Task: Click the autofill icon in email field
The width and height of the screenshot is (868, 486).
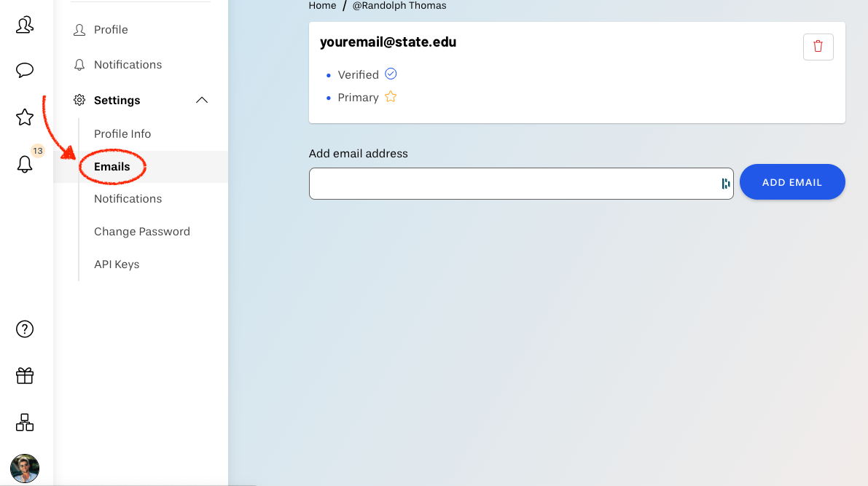Action: tap(725, 184)
